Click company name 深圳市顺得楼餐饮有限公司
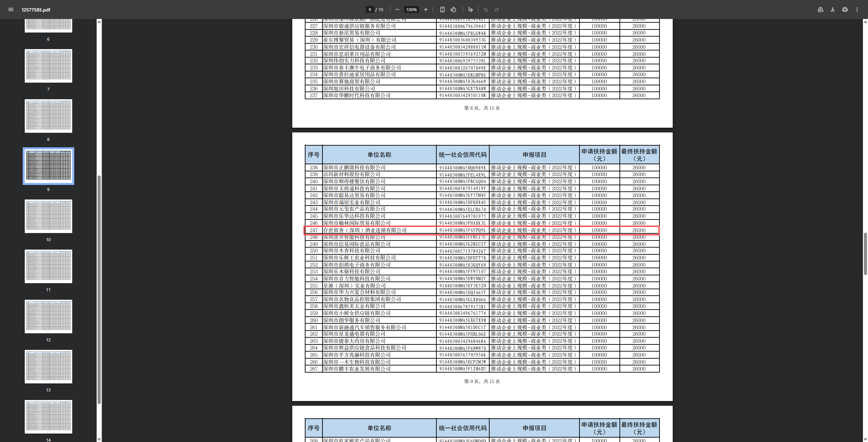 pyautogui.click(x=354, y=182)
